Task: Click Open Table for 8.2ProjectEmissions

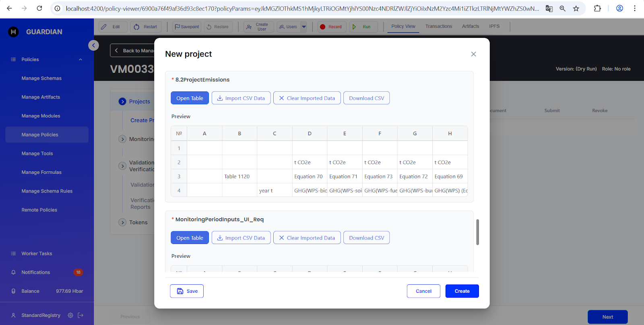Action: [x=190, y=98]
